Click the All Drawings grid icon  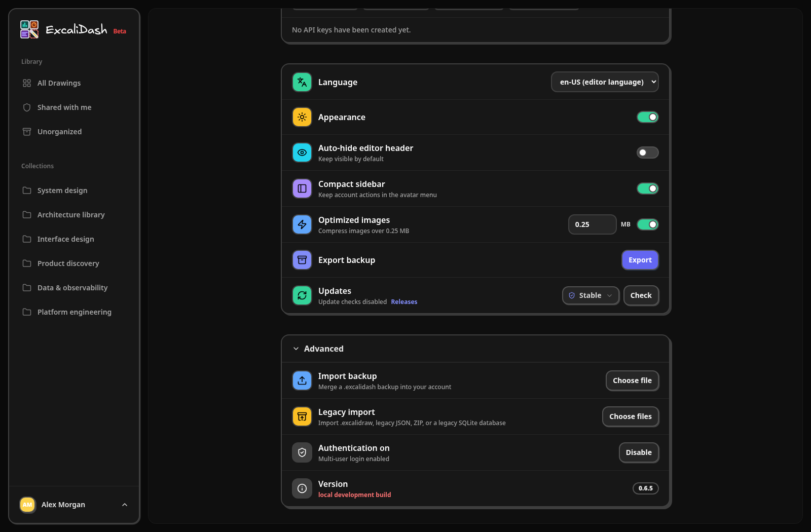pyautogui.click(x=27, y=83)
